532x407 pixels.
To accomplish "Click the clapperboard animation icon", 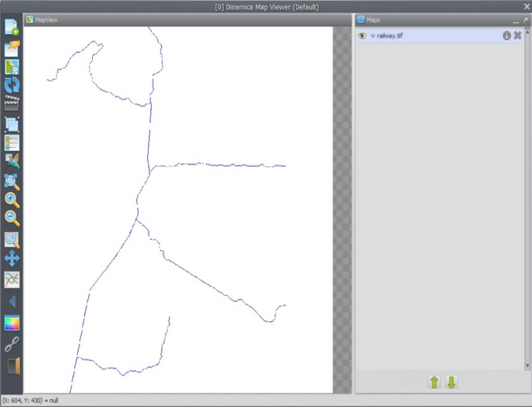I will (x=12, y=104).
